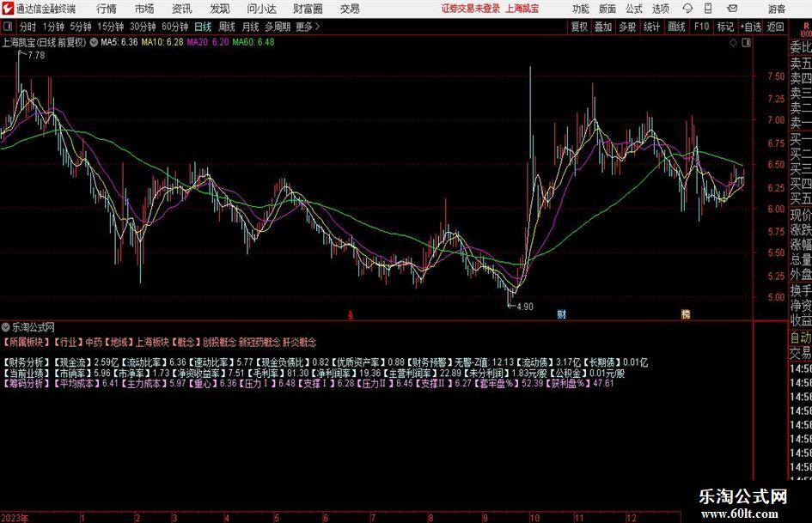The height and width of the screenshot is (523, 812).
Task: Switch to 分时 intraday view
Action: (27, 27)
